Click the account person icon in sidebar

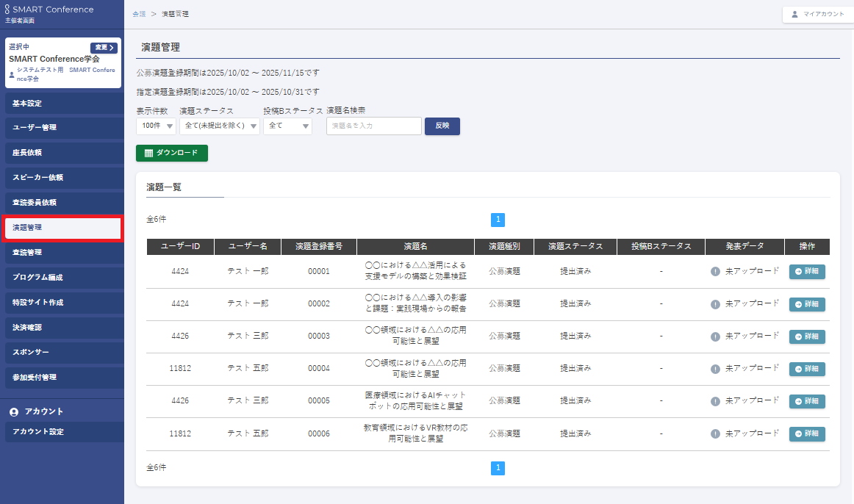(x=14, y=411)
